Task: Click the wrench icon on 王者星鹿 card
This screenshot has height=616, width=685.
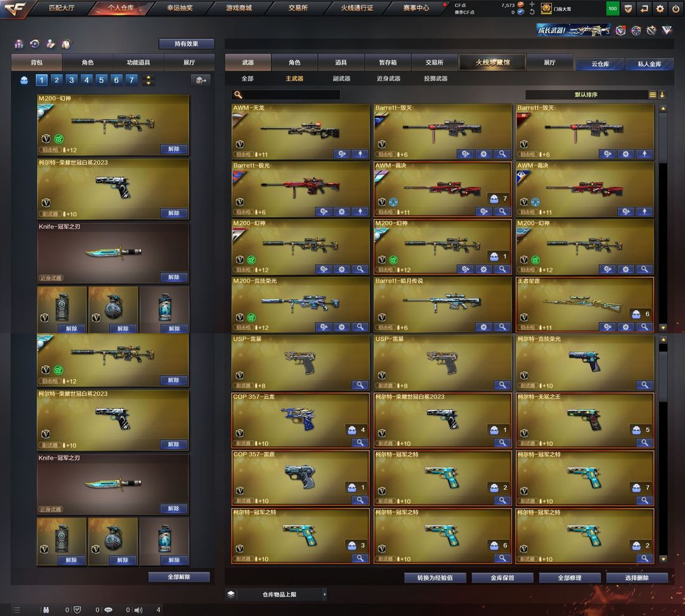Action: (x=608, y=326)
